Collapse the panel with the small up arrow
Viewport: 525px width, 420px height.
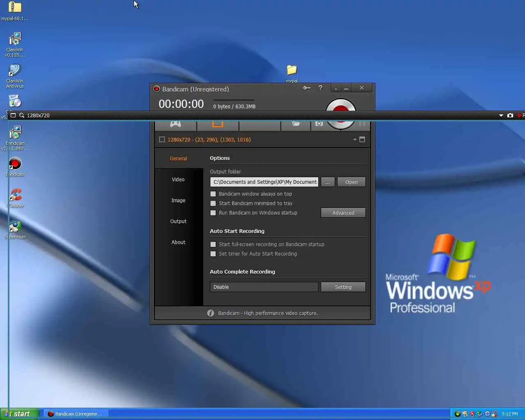pos(355,139)
